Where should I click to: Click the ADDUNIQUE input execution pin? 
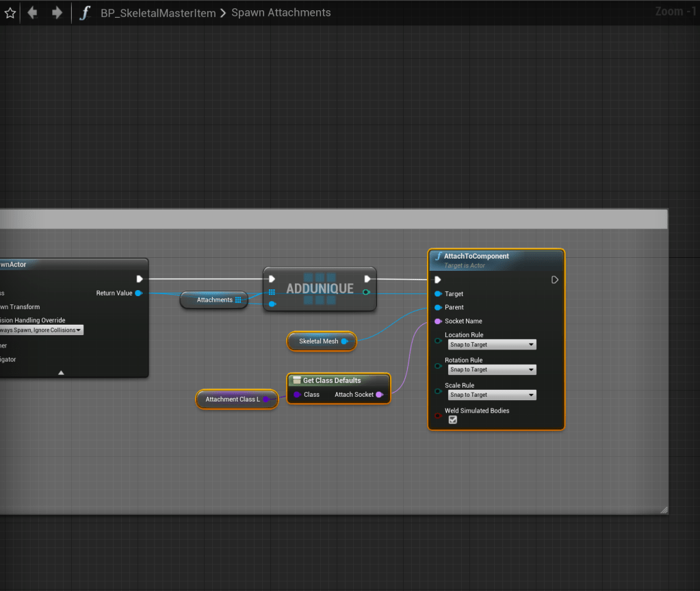[272, 278]
